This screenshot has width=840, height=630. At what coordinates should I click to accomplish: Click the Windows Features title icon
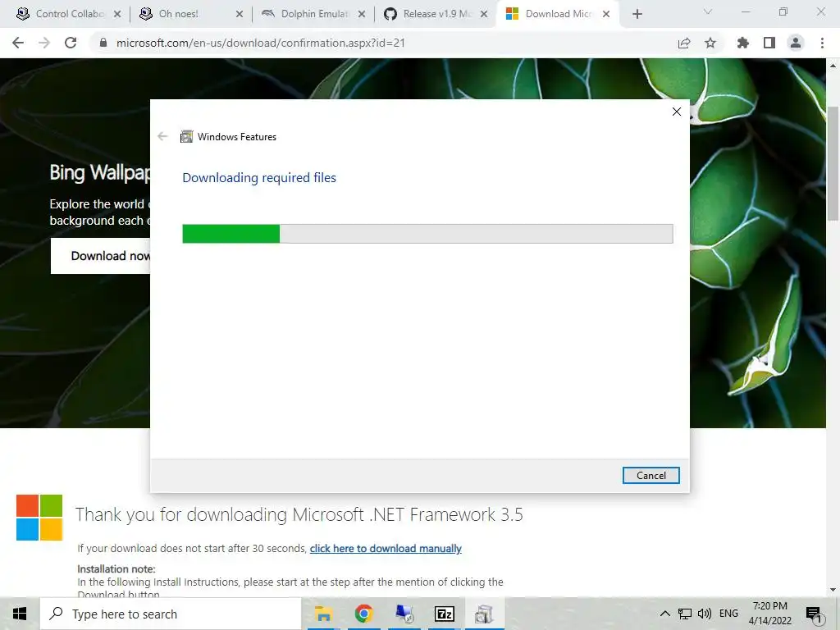[186, 137]
